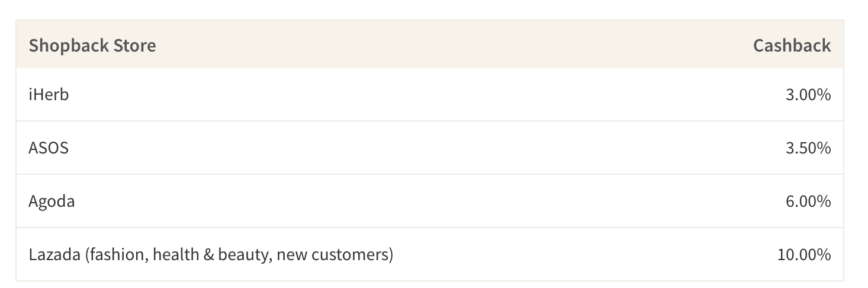868x288 pixels.
Task: Click empty middle area of iHerb row
Action: pyautogui.click(x=429, y=95)
